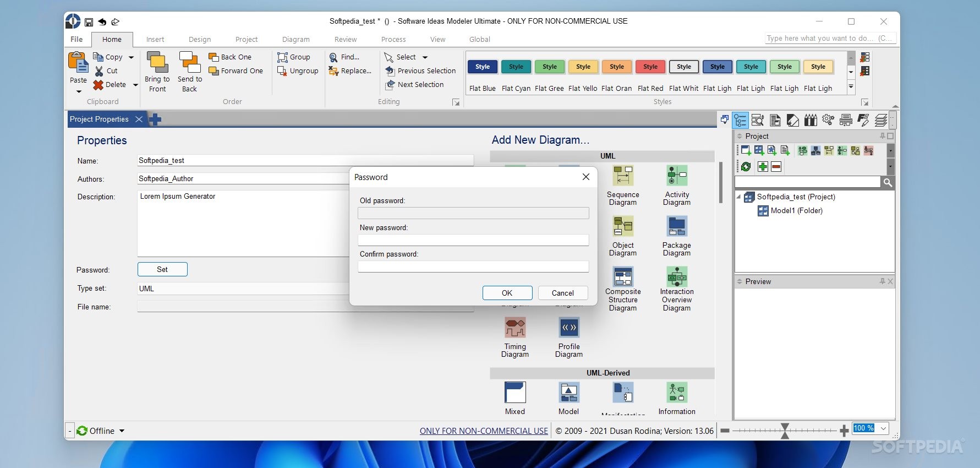Select the Timing Diagram icon
This screenshot has height=468, width=980.
click(x=515, y=328)
